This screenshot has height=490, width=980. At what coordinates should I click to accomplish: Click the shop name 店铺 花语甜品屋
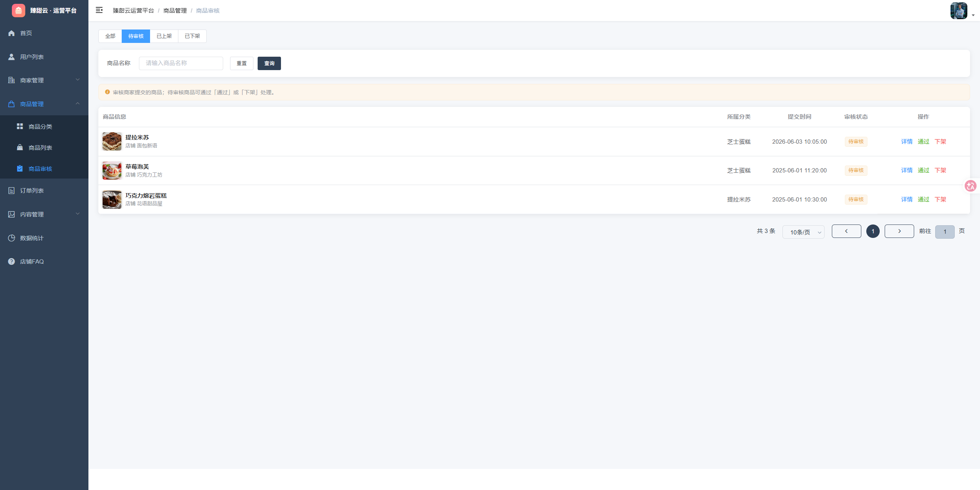tap(144, 203)
